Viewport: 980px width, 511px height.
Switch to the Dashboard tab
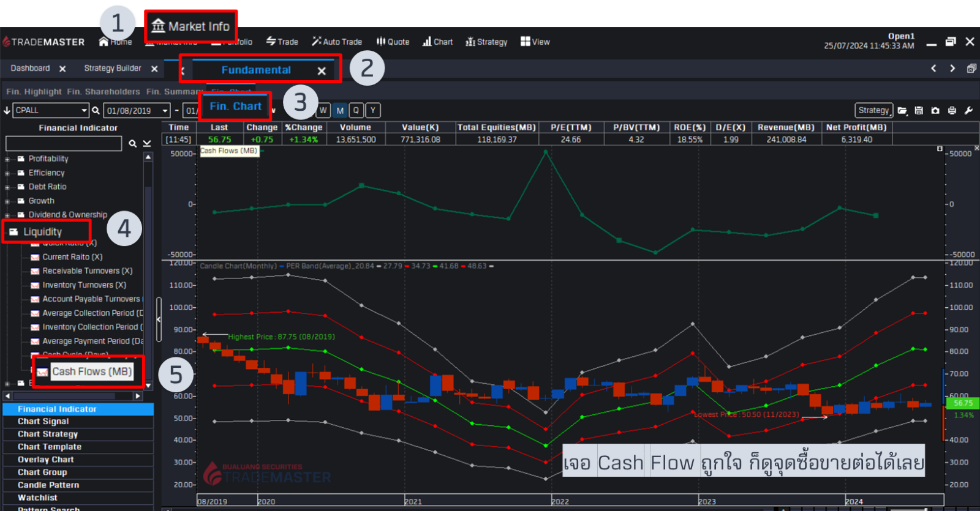[30, 68]
